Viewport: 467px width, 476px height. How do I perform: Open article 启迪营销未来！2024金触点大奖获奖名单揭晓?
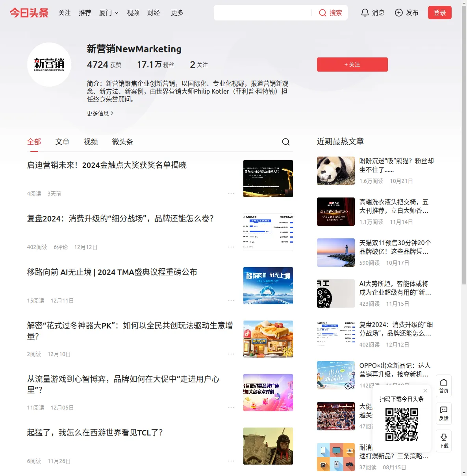tap(107, 165)
